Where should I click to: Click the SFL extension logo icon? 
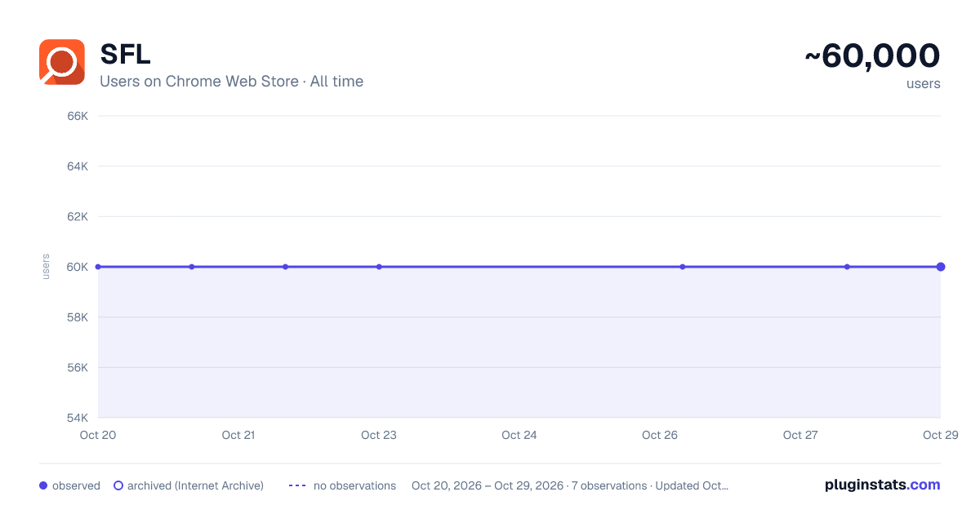coord(62,62)
